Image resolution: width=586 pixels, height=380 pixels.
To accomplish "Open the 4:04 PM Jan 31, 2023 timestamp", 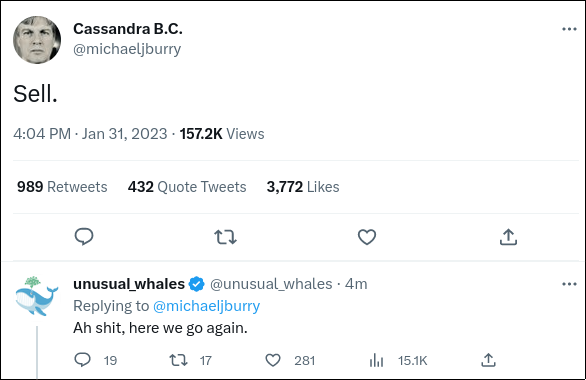I will pos(90,134).
